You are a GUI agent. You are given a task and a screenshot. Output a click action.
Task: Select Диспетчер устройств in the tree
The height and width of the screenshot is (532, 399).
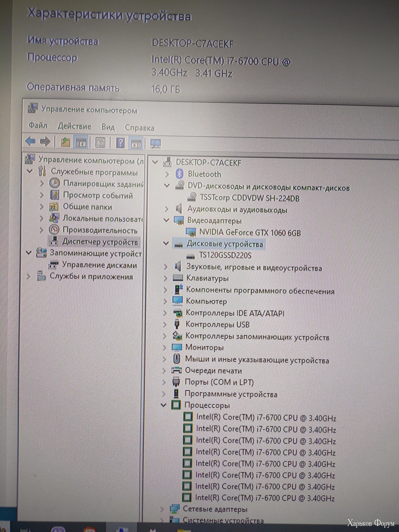point(100,242)
